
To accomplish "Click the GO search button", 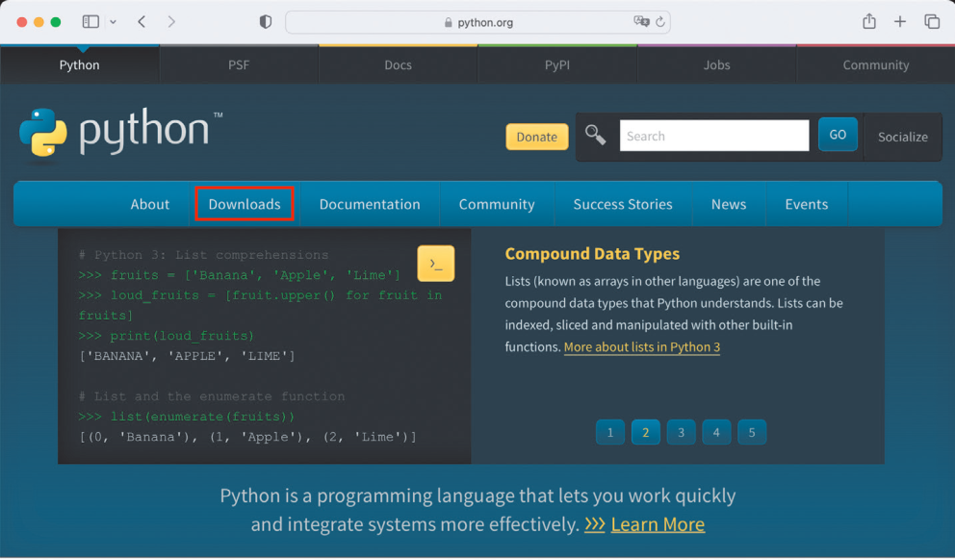I will tap(838, 135).
